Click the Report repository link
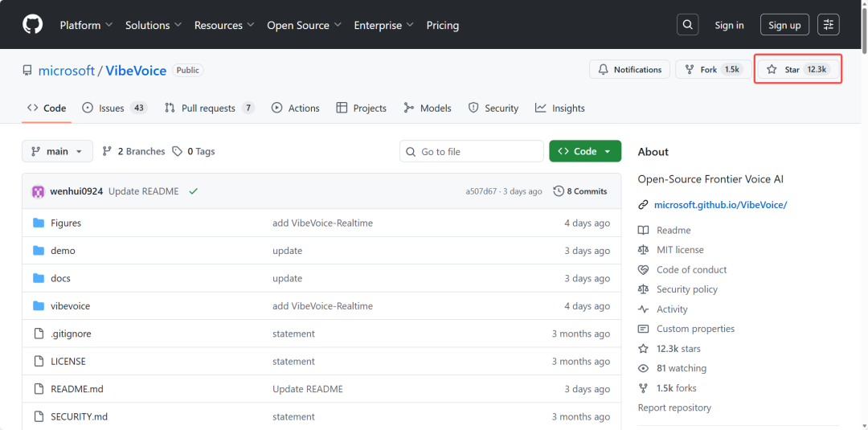The image size is (868, 430). (674, 407)
